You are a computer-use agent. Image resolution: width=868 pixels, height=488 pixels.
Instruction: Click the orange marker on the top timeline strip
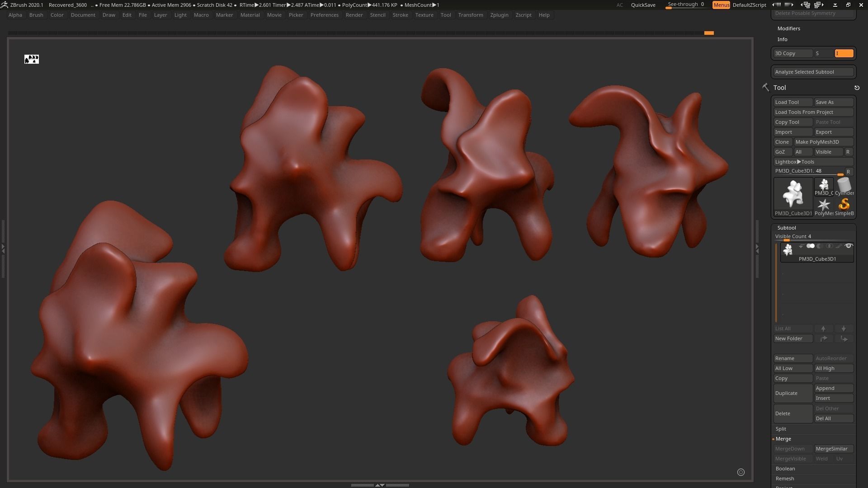pyautogui.click(x=709, y=33)
